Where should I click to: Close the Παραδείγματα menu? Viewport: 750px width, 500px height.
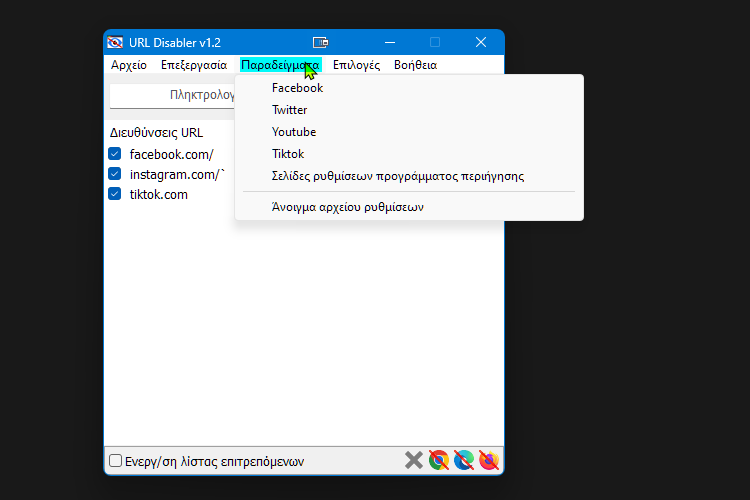(280, 65)
